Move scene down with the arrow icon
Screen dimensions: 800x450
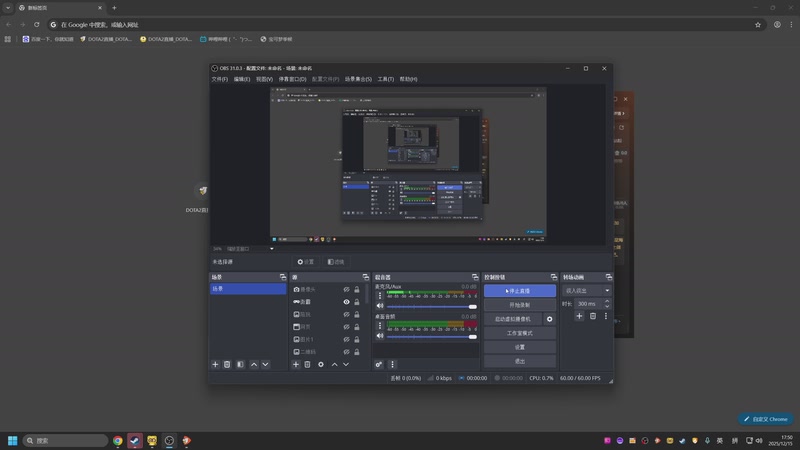265,364
